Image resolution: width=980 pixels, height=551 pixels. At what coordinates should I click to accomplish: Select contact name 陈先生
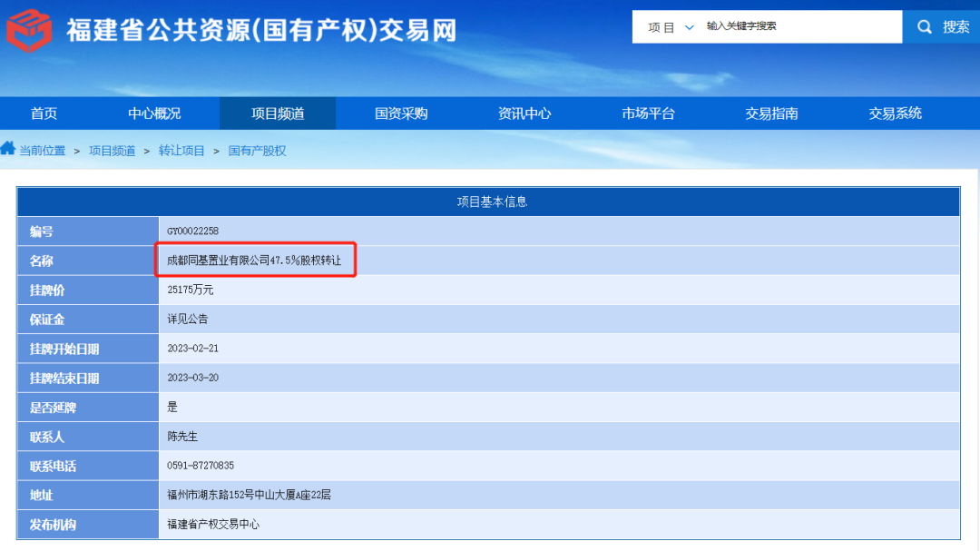point(181,437)
